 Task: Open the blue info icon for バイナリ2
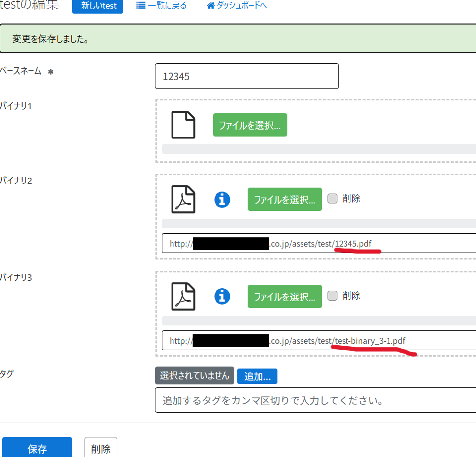click(x=222, y=199)
